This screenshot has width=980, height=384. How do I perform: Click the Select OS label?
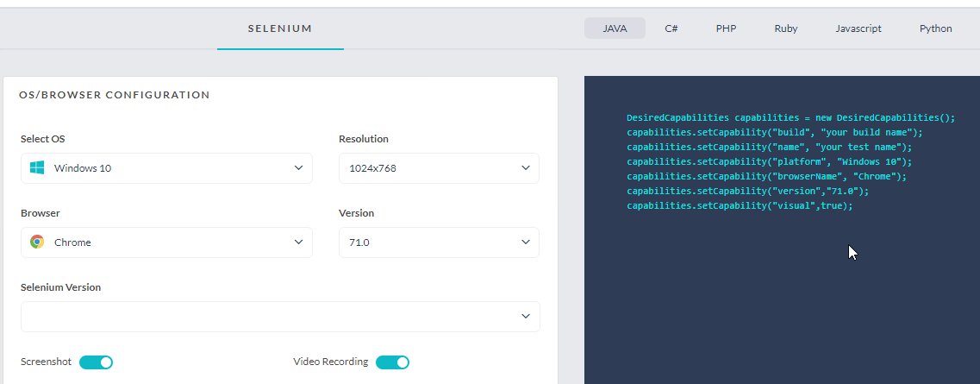coord(42,139)
